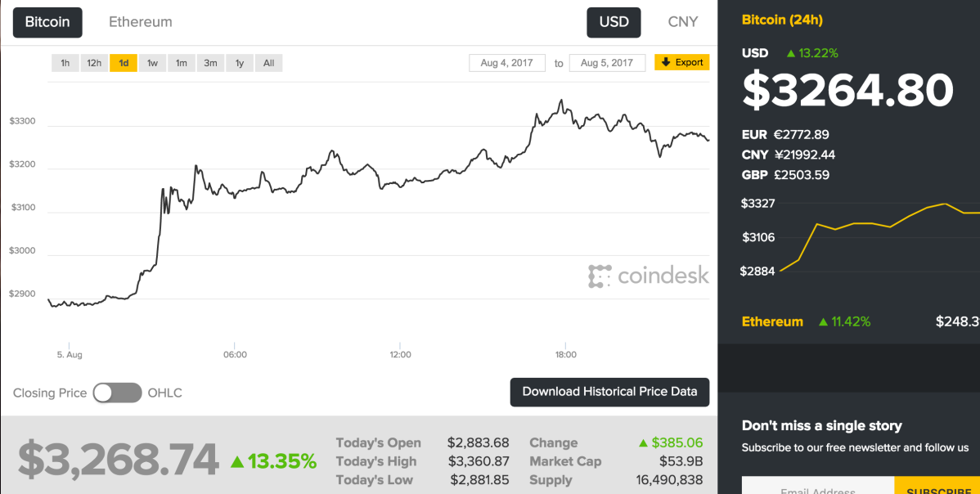Switch chart to 1m range
Viewport: 980px width, 494px height.
point(181,63)
